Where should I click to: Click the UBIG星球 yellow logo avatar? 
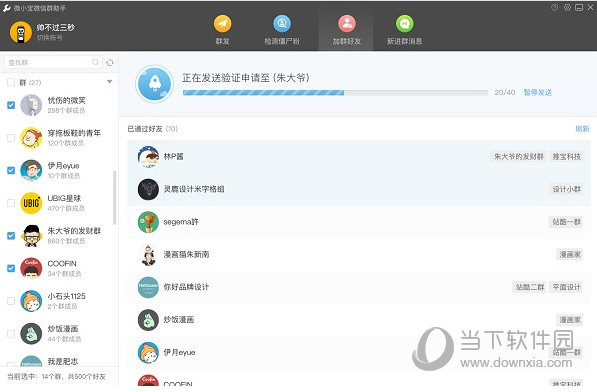(x=31, y=203)
